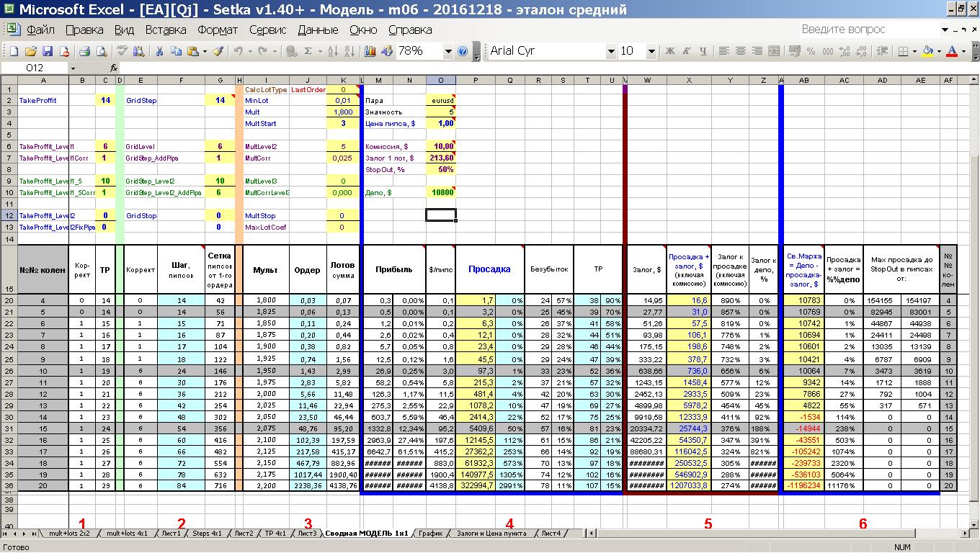980x553 pixels.
Task: Expand the Paste options dropdown arrow
Action: pyautogui.click(x=205, y=51)
